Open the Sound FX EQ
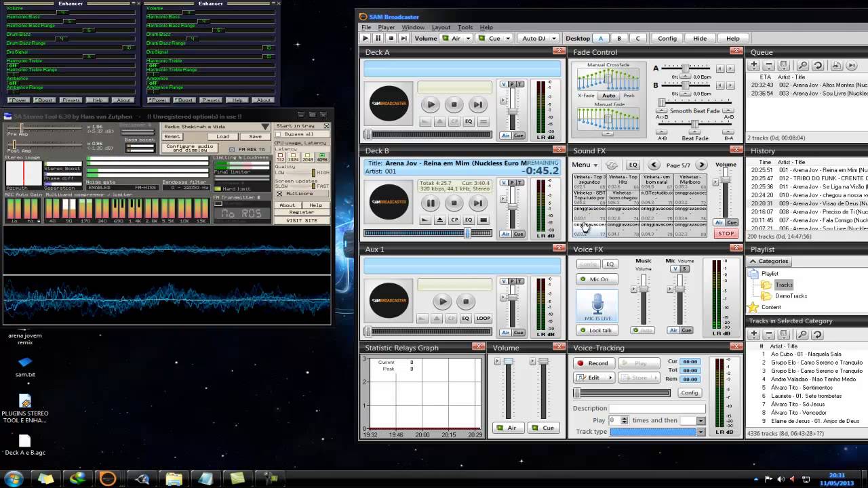The height and width of the screenshot is (488, 868). pos(633,165)
